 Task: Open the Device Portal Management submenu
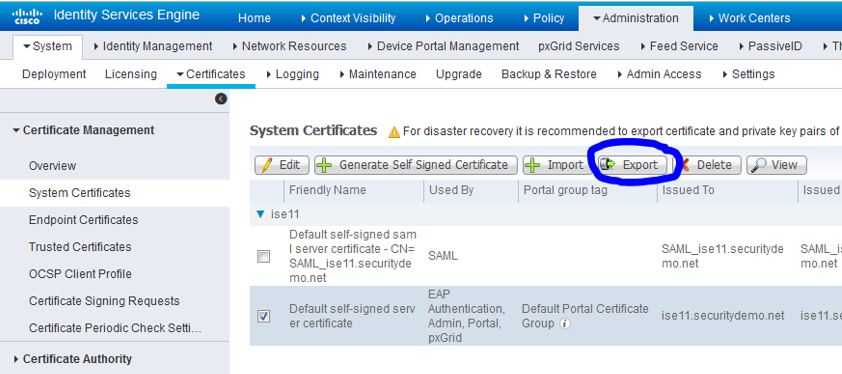443,47
